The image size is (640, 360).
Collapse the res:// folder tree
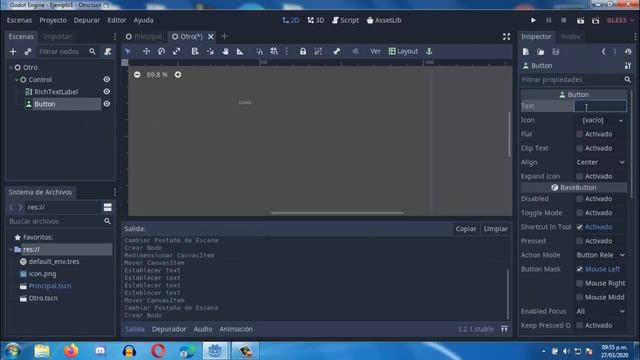(x=11, y=249)
